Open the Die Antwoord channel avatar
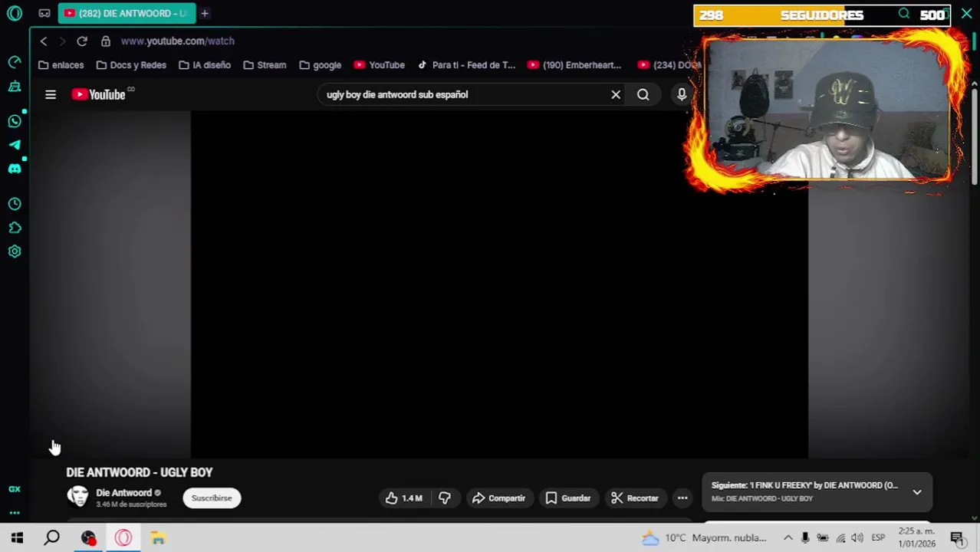 (77, 497)
